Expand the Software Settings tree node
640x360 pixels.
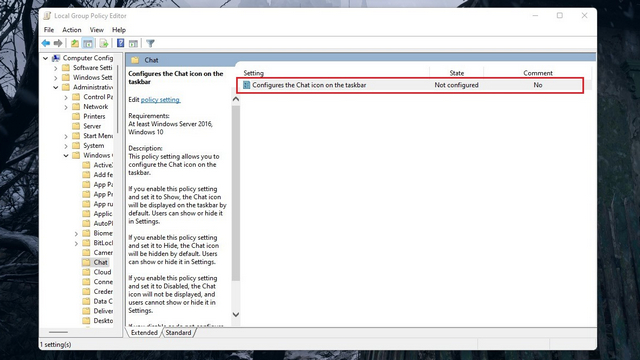(x=56, y=68)
